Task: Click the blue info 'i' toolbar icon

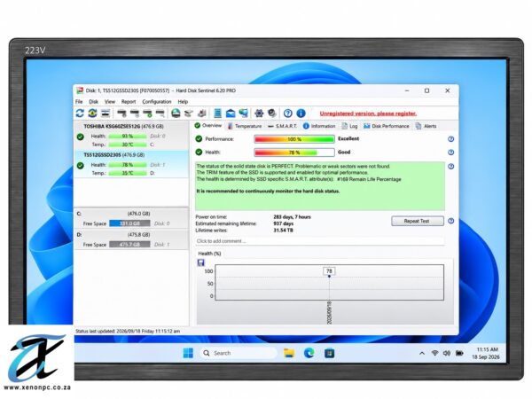Action: tap(301, 113)
